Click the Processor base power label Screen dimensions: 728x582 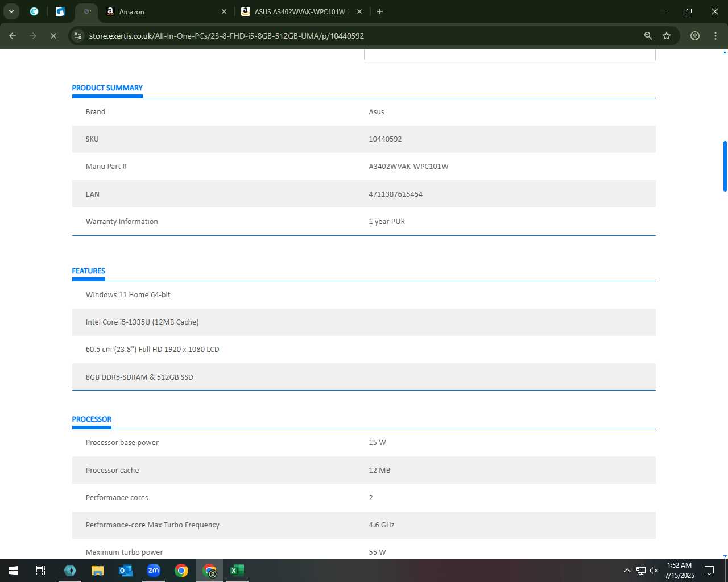tap(122, 442)
